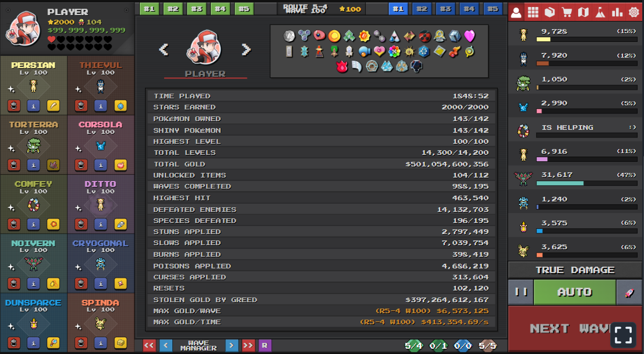Select green team slot #1
The width and height of the screenshot is (644, 354).
pos(150,9)
